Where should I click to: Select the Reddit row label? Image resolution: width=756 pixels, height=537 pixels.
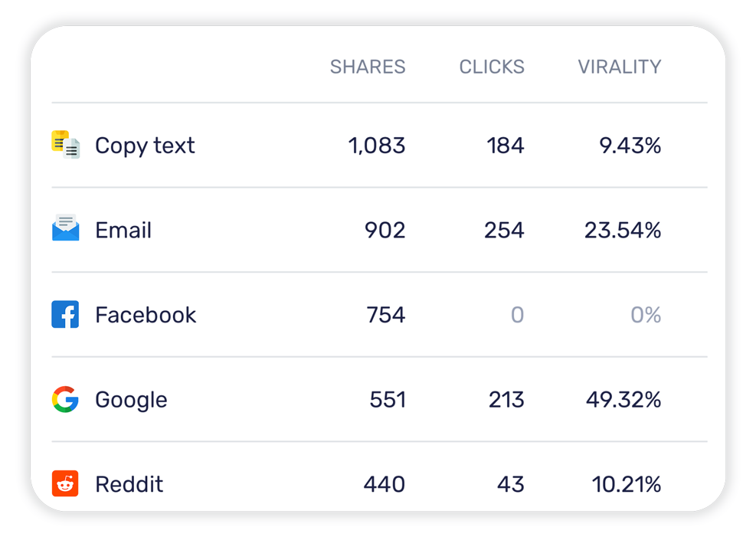click(x=129, y=484)
